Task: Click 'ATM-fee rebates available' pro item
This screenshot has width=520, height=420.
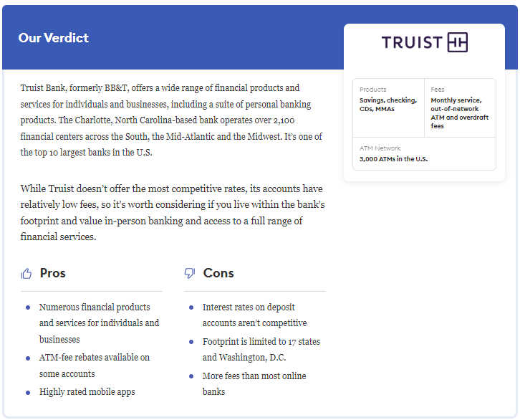Action: (95, 366)
